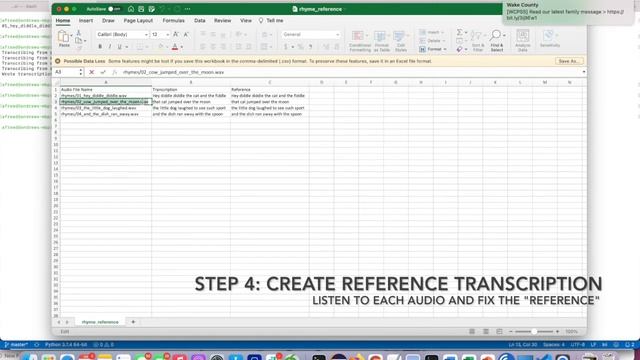Image resolution: width=640 pixels, height=360 pixels.
Task: Open the underline style arrow
Action: point(127,47)
